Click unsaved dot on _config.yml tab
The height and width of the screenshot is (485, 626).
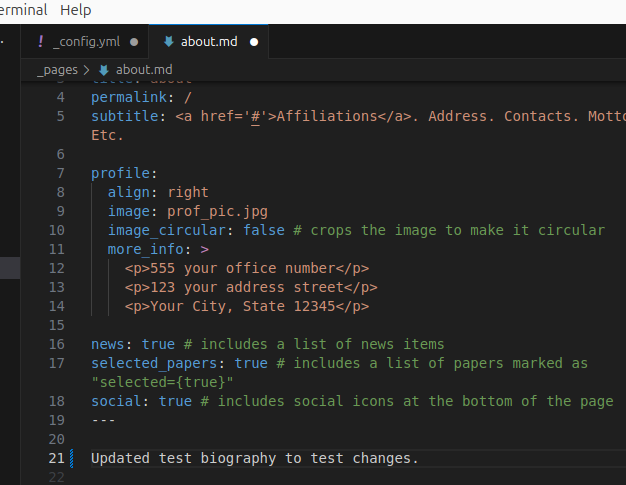(134, 42)
